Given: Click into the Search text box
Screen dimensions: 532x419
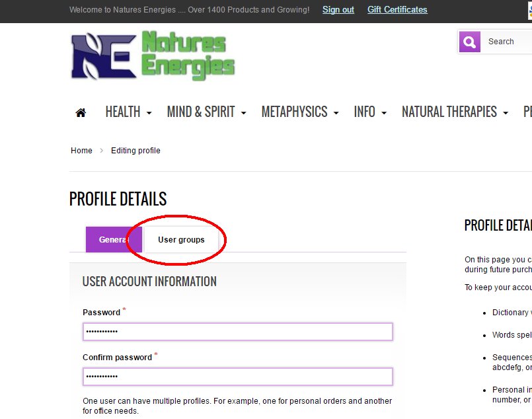Looking at the screenshot, I should [508, 42].
